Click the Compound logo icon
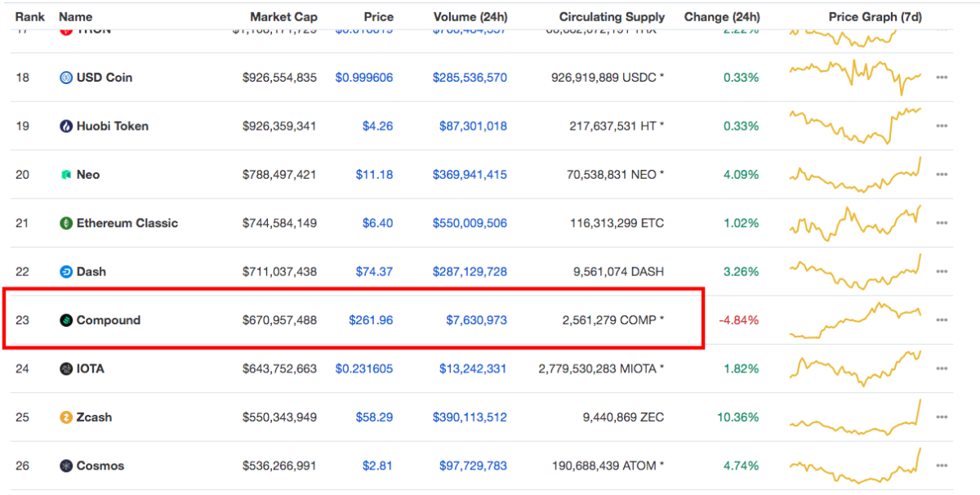The image size is (980, 495). [66, 320]
